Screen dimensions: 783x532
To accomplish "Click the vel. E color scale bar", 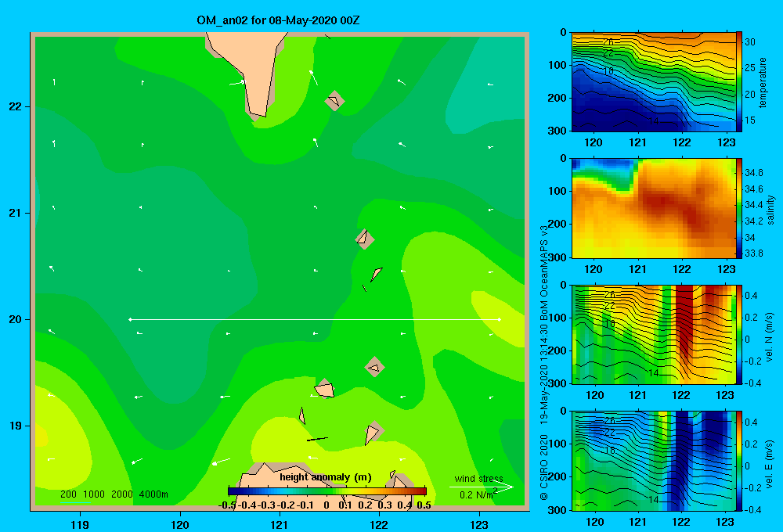I will tap(739, 461).
